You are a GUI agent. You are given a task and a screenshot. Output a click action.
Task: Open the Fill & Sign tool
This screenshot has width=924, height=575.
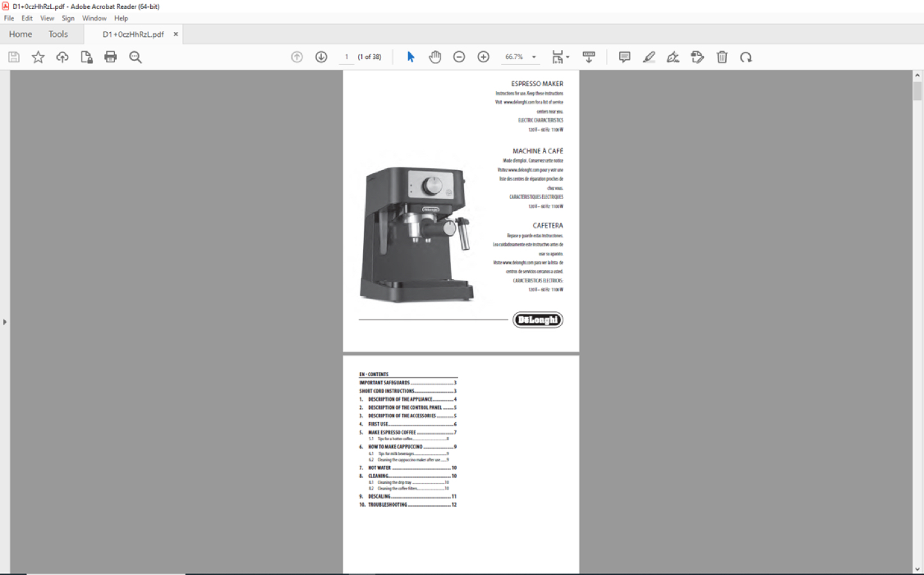coord(697,56)
